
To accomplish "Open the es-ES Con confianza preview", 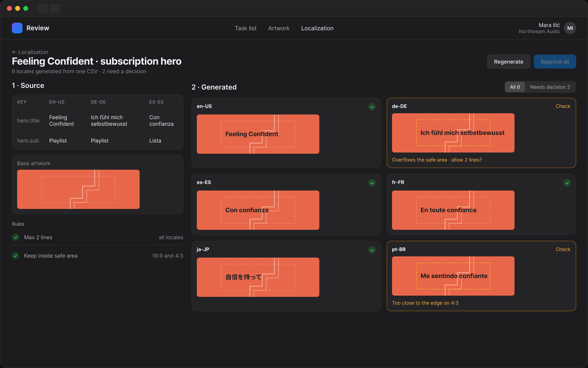I will point(258,210).
